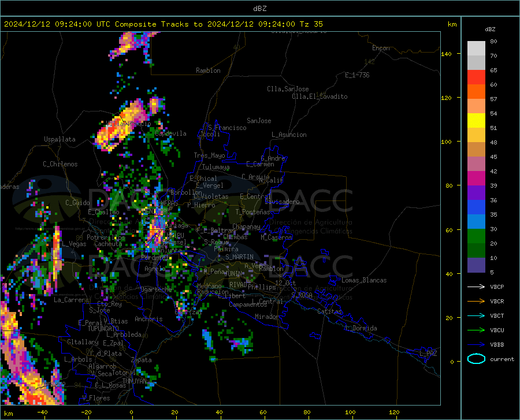
Task: Select the gray 70–65 dBZ swatch
Action: (476, 62)
